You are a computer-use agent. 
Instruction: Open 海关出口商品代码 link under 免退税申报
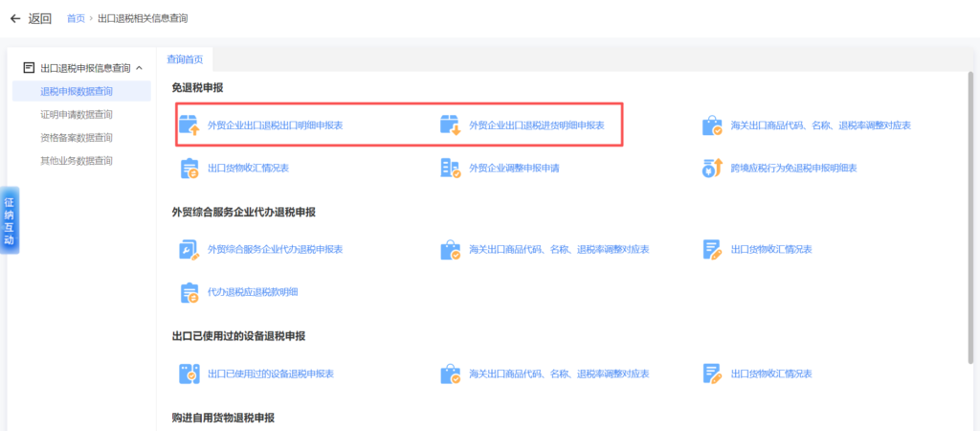point(820,125)
